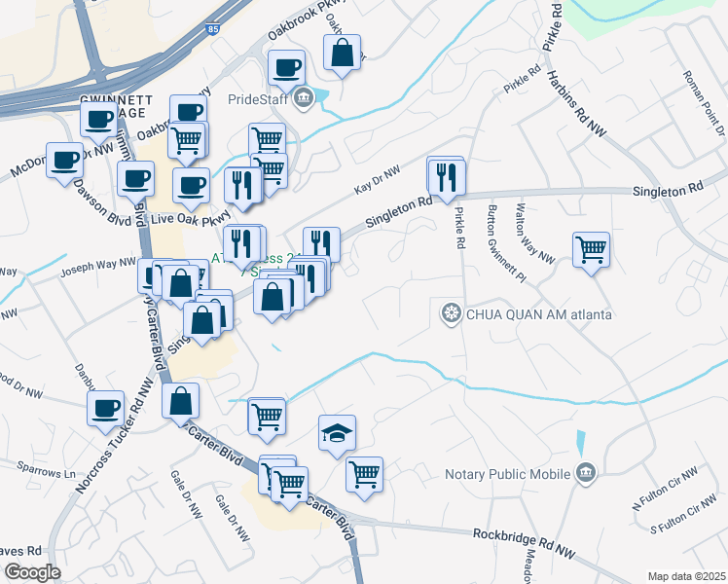The height and width of the screenshot is (584, 728).
Task: Click shopping cart marker left of graduation cap
Action: coord(267,416)
